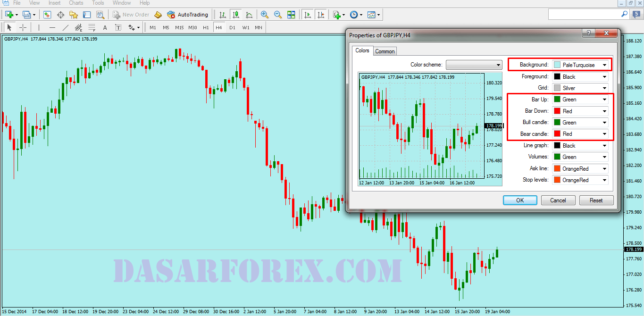Viewport: 644px width, 316px height.
Task: Select the Vertical Line tool
Action: pyautogui.click(x=39, y=27)
